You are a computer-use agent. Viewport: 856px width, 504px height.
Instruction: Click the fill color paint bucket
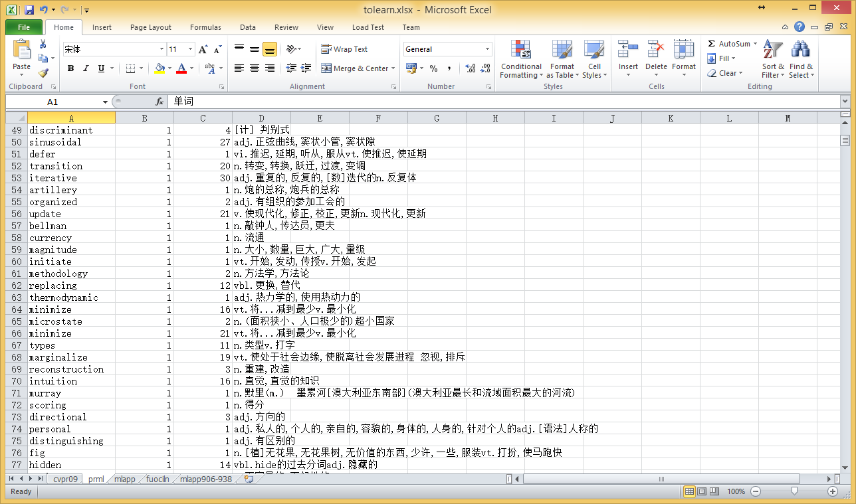point(159,68)
